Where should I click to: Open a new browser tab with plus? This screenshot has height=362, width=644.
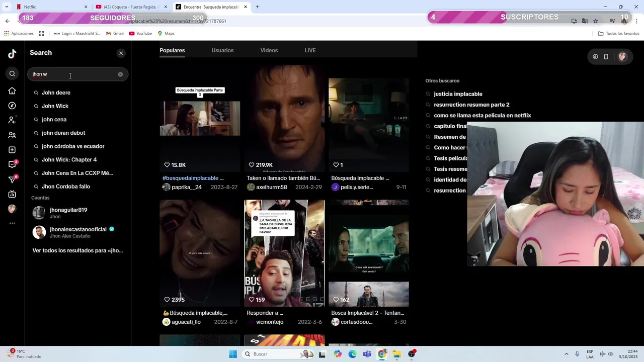[258, 7]
